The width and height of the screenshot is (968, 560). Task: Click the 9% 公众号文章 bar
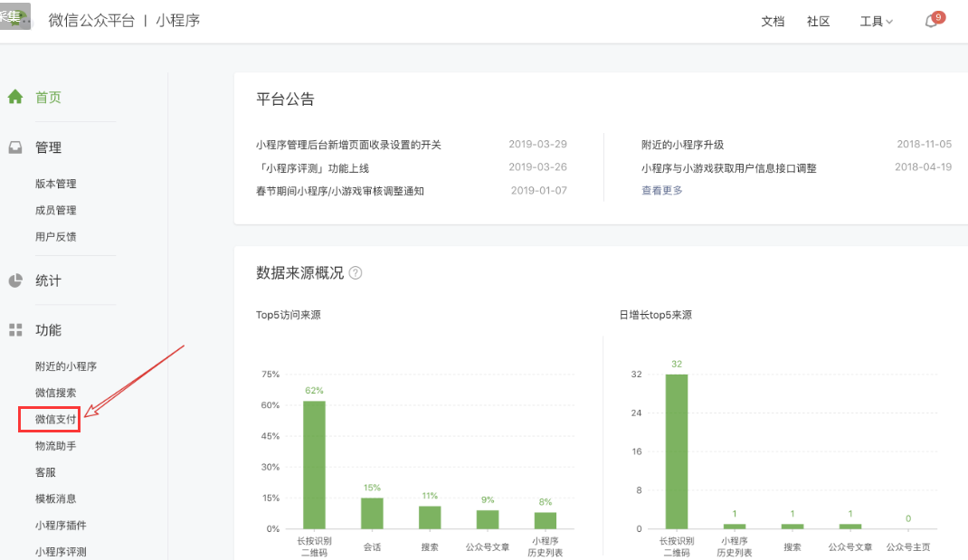[x=488, y=520]
